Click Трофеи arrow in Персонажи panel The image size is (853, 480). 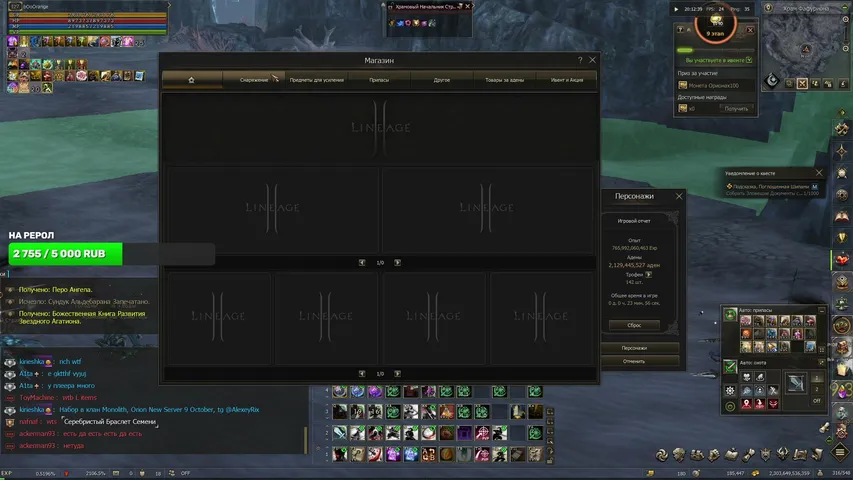(x=648, y=275)
